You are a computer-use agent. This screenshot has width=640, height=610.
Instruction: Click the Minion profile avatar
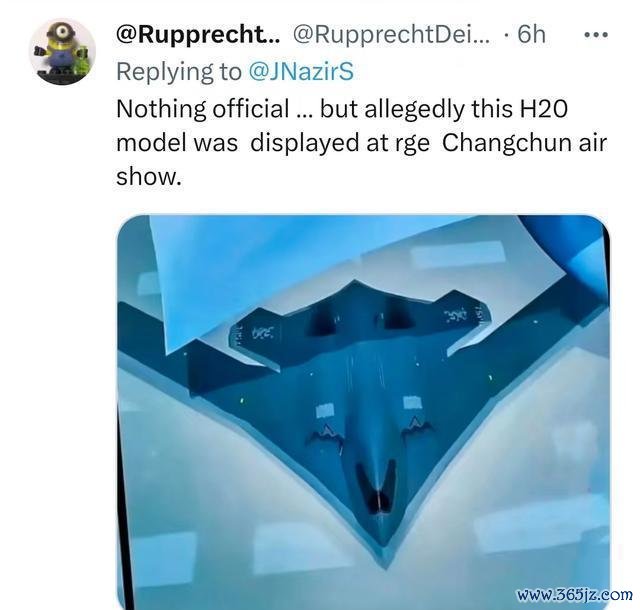pos(62,51)
